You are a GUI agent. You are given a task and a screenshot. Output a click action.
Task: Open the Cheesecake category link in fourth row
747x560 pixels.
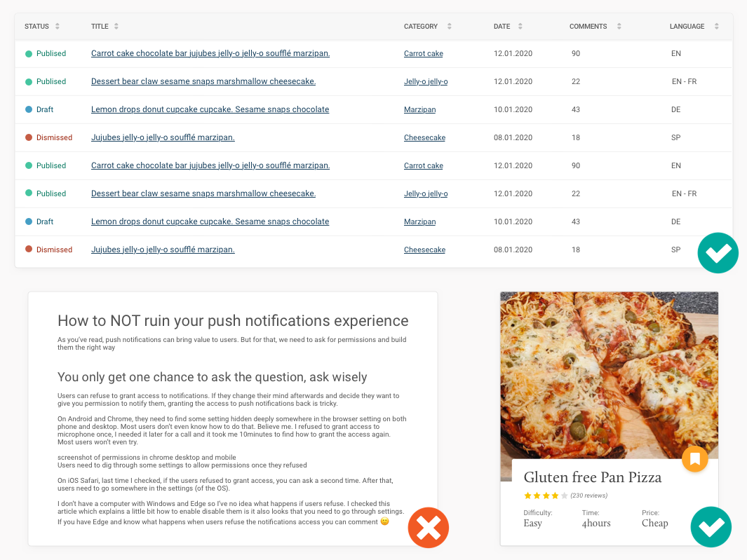point(424,138)
